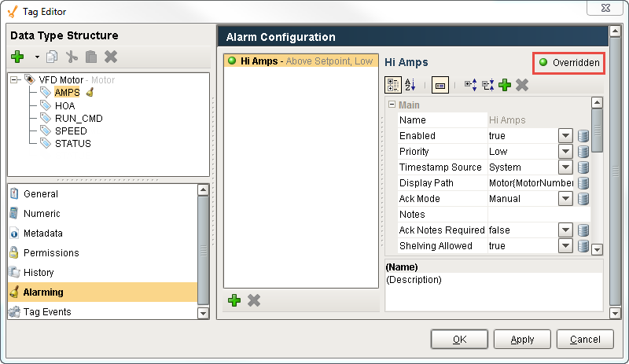Open the History section
Viewport: 629px width, 364px height.
(39, 273)
